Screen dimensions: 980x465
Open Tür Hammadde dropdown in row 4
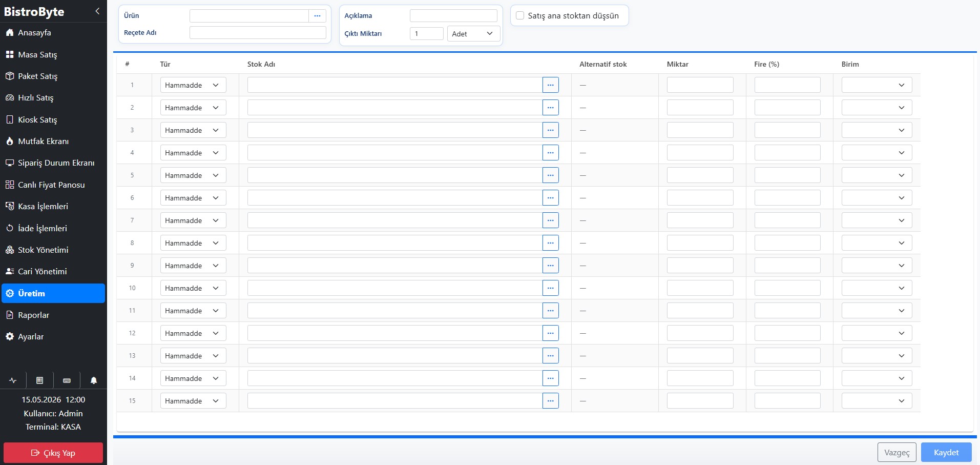(x=193, y=153)
